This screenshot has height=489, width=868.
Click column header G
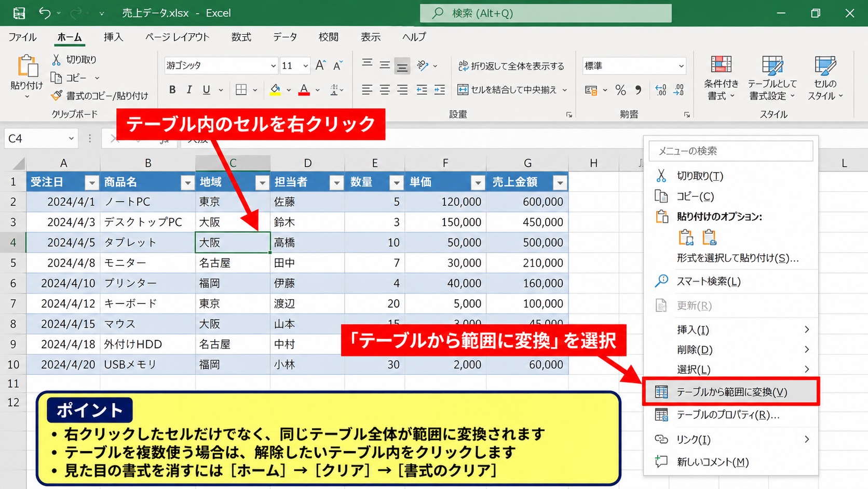pos(527,163)
